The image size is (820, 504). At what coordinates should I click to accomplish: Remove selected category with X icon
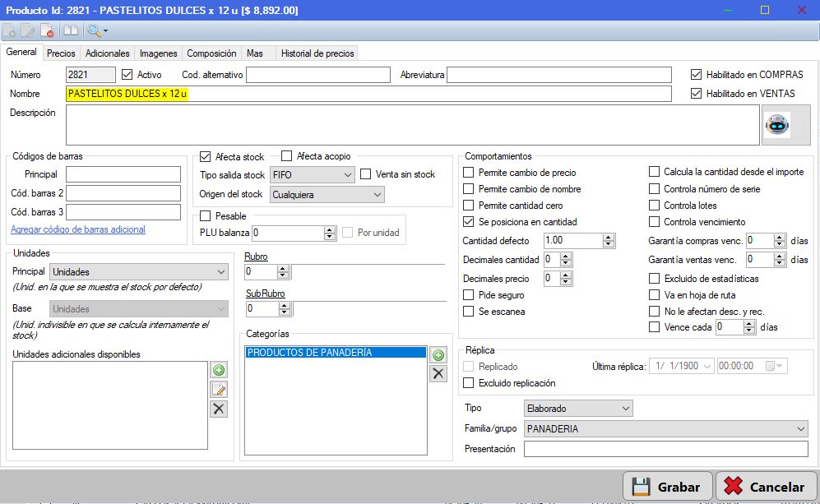(438, 374)
